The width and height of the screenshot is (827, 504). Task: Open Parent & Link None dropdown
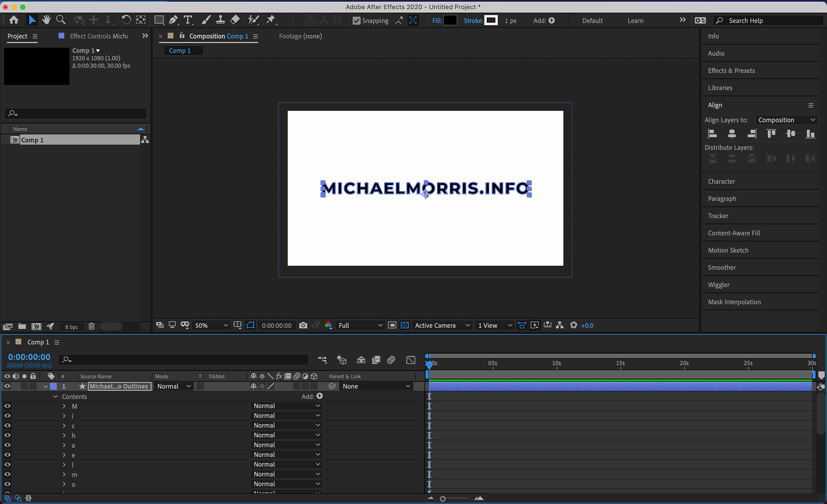[x=376, y=387]
